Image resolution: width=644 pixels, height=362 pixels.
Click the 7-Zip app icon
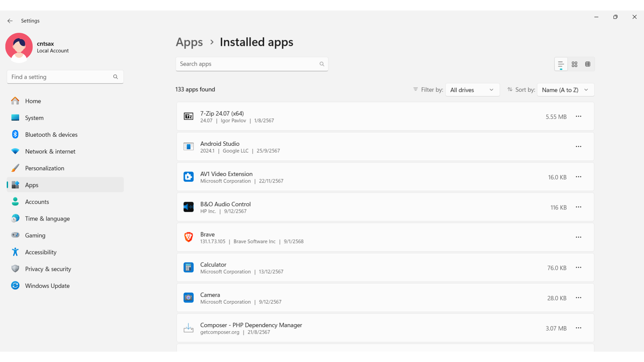189,116
